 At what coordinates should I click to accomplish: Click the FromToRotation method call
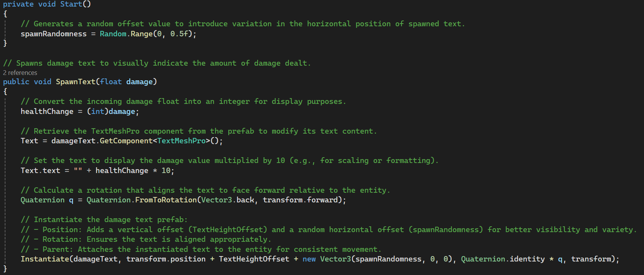(166, 200)
